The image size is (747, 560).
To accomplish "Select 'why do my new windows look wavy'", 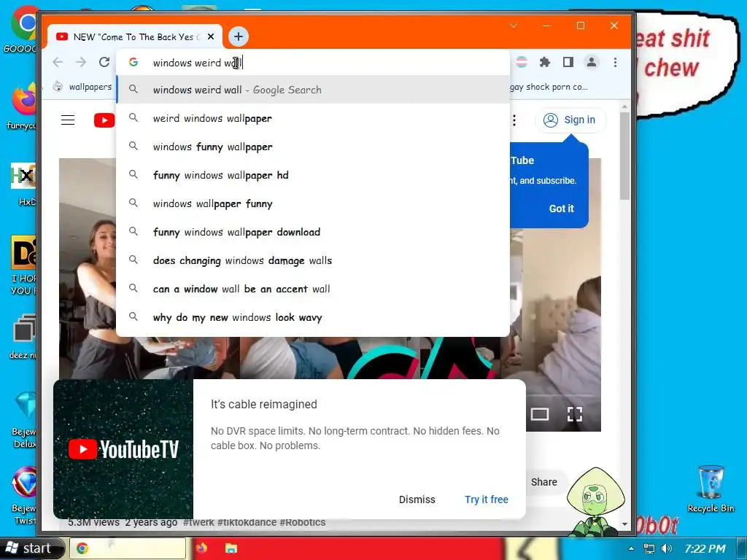I will click(x=312, y=317).
